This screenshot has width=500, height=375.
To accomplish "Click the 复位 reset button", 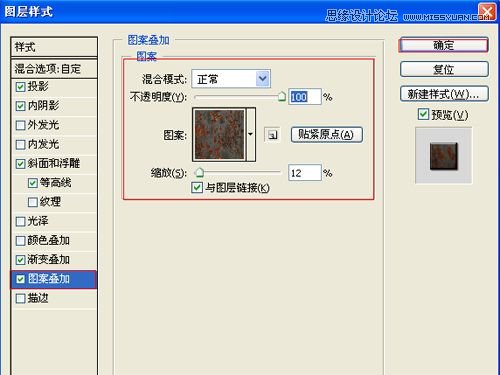I will point(444,69).
